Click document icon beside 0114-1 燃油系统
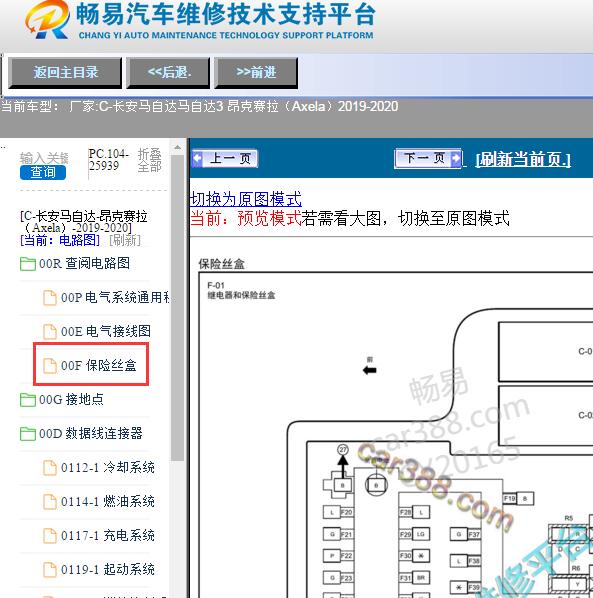Image resolution: width=593 pixels, height=598 pixels. [50, 502]
